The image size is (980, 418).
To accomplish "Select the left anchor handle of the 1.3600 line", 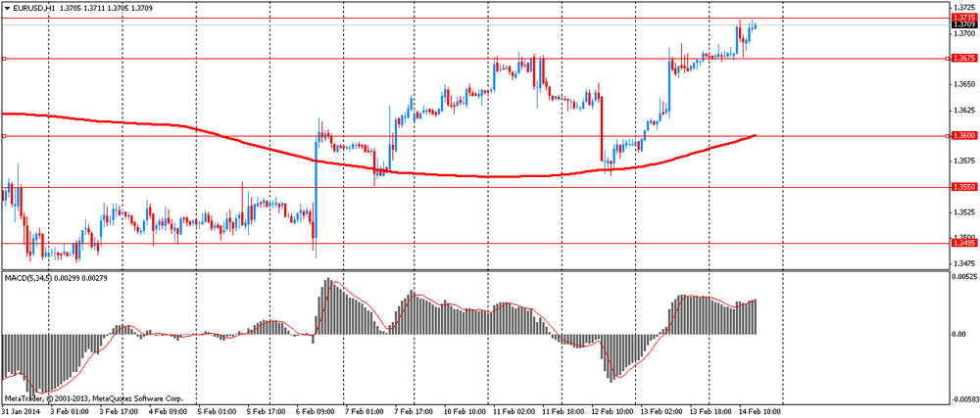I will tap(4, 135).
